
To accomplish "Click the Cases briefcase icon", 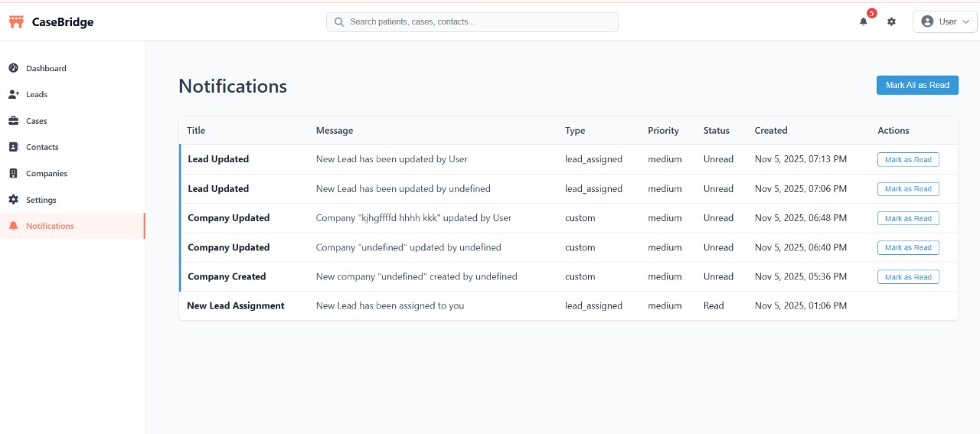I will [x=13, y=121].
